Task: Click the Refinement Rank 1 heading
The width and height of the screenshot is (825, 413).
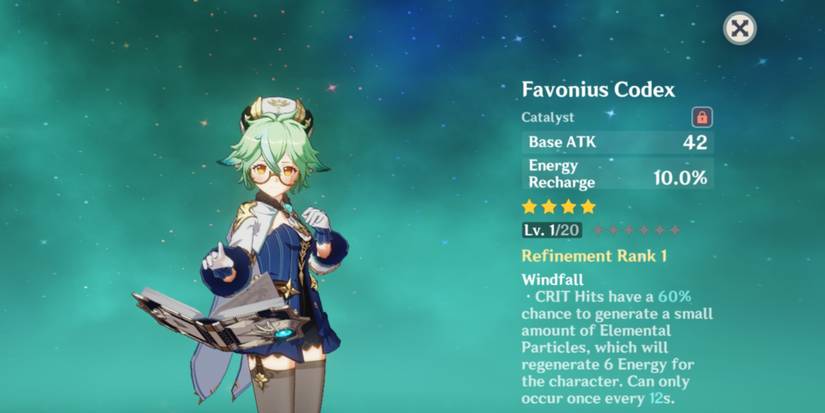Action: point(594,256)
